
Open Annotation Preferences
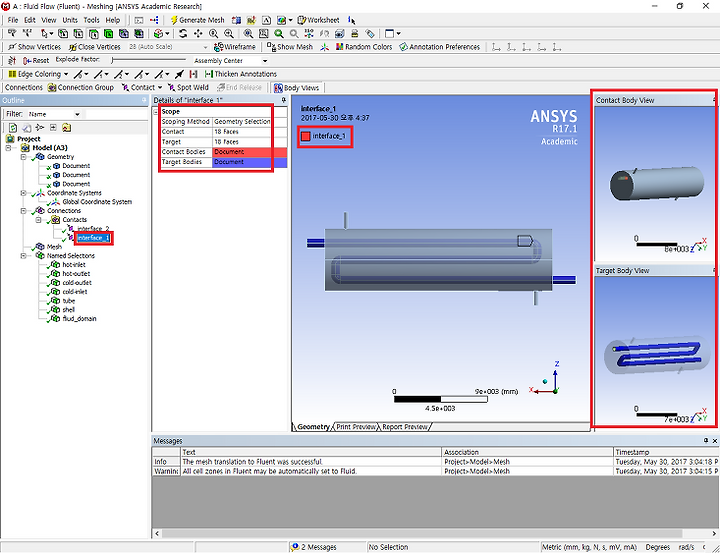pos(440,47)
